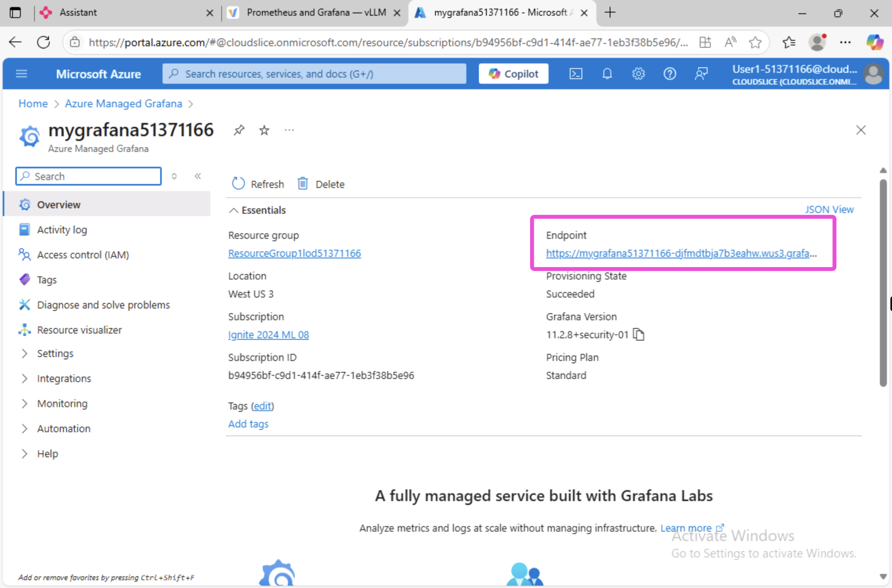Open the Activity log menu item
Viewport: 892px width, 588px height.
[x=62, y=230]
